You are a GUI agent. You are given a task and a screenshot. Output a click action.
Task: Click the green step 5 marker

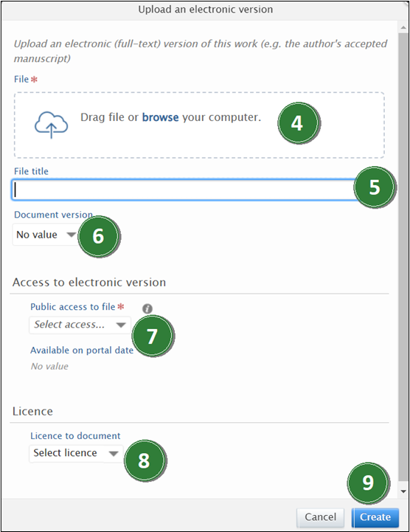[374, 187]
